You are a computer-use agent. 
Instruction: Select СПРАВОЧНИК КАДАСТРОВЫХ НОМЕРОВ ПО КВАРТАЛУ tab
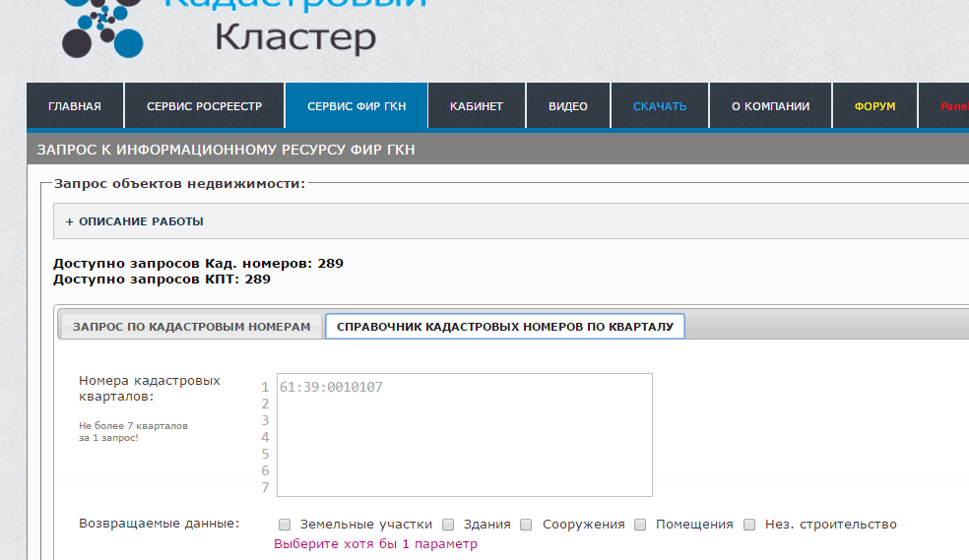504,327
